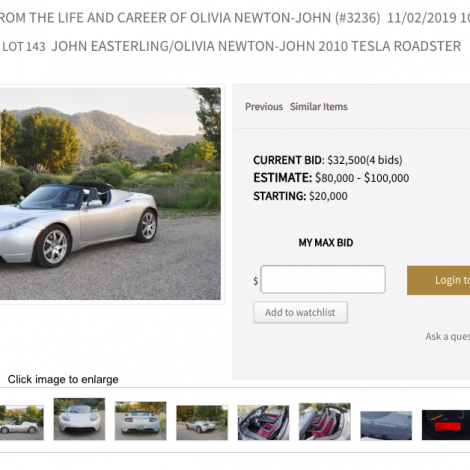Select the first side-view car thumbnail

point(22,422)
